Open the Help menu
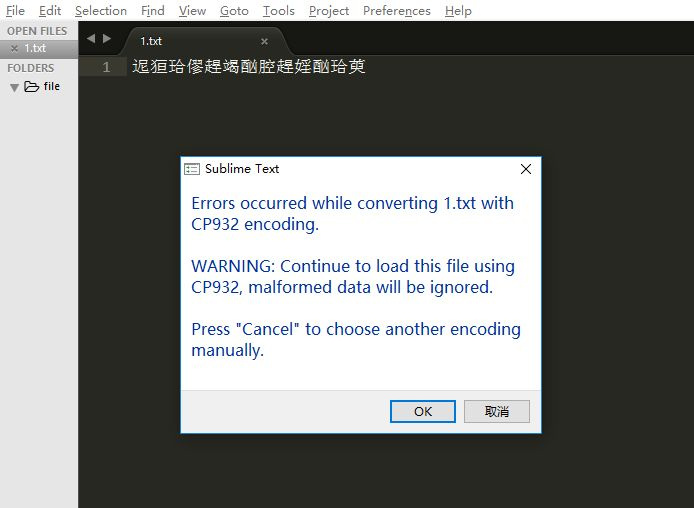Screen dimensions: 694x508 pyautogui.click(x=458, y=11)
